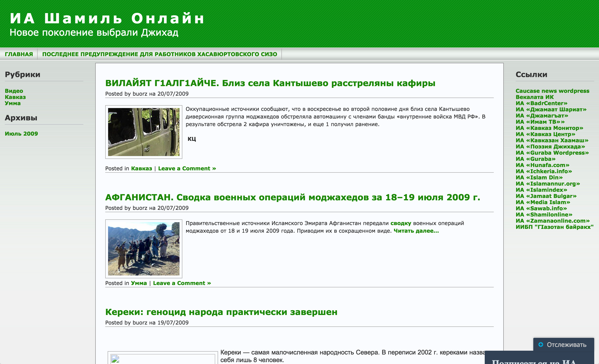Open Caucase news wordpress sidebar link
599x364 pixels.
pyautogui.click(x=552, y=91)
